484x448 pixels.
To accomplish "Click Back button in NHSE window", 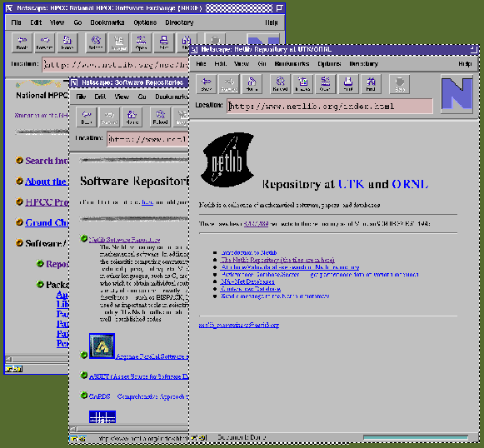I will pyautogui.click(x=22, y=42).
